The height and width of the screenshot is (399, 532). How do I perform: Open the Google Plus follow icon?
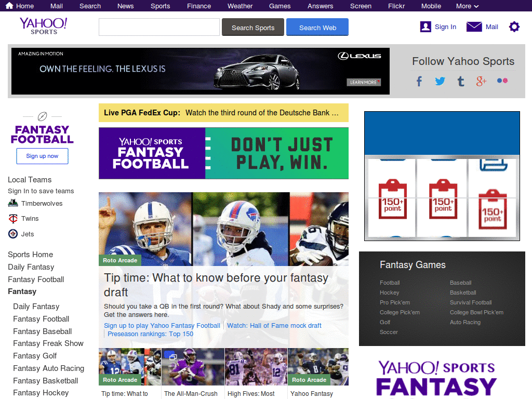[481, 81]
